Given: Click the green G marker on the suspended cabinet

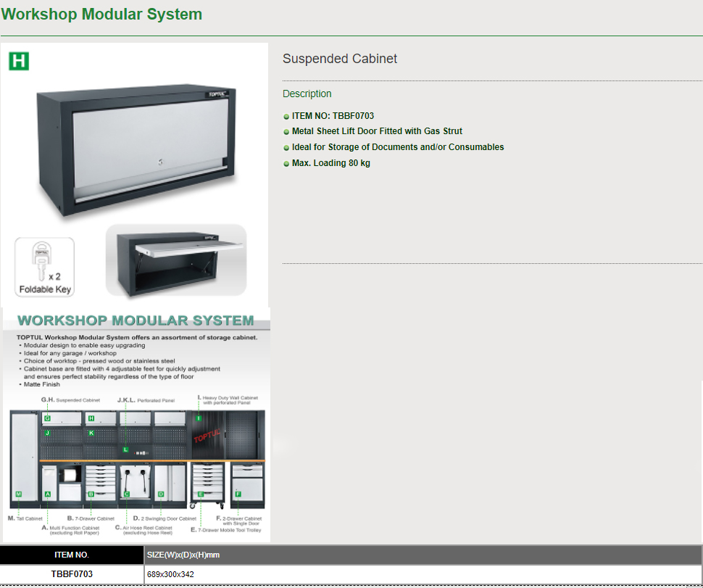Looking at the screenshot, I should [47, 418].
